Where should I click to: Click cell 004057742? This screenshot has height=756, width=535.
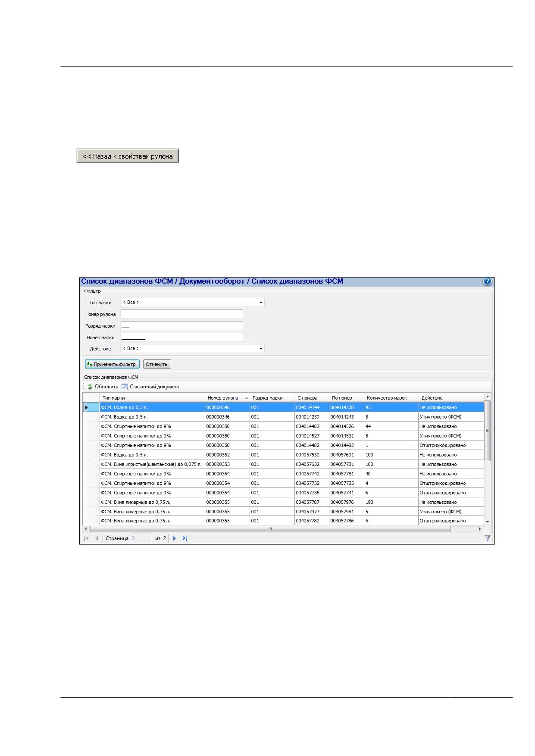pyautogui.click(x=312, y=474)
